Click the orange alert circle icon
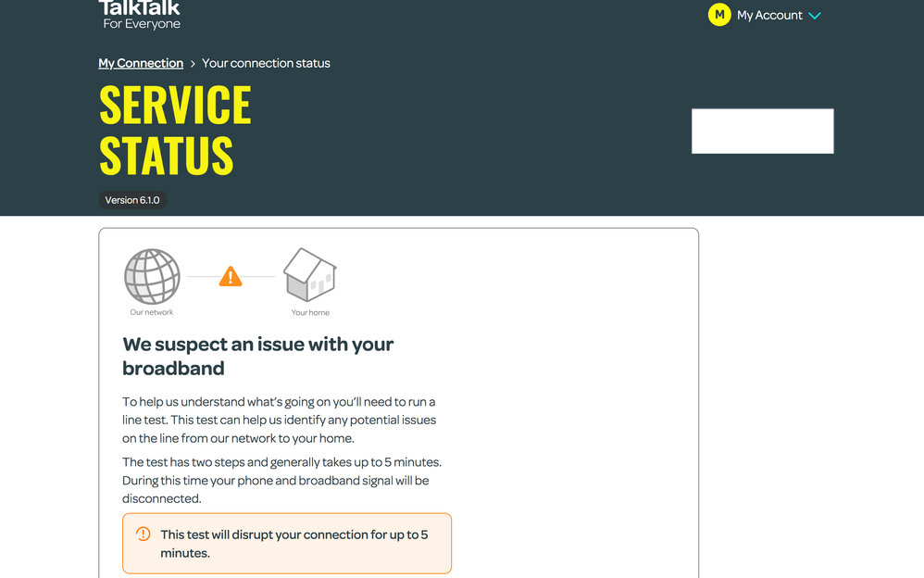 pyautogui.click(x=144, y=534)
